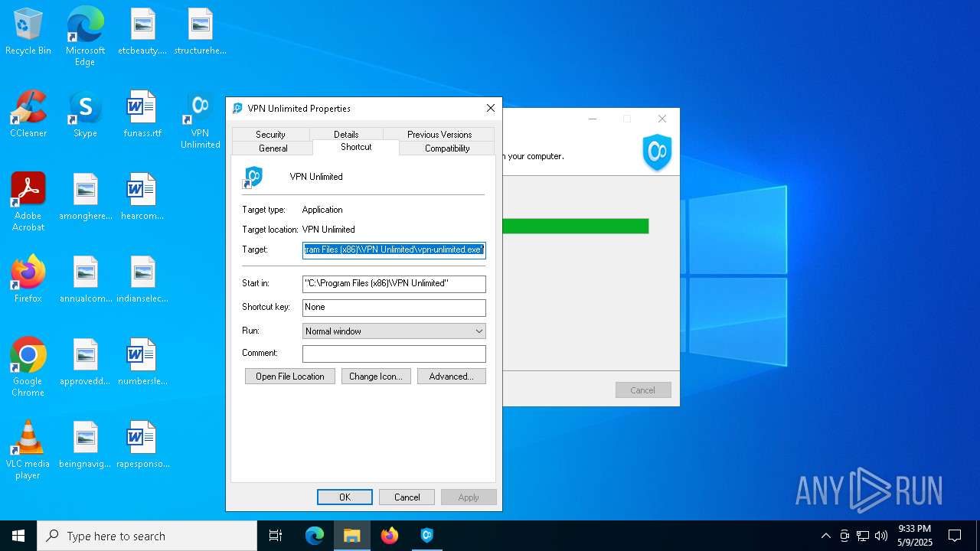
Task: Select the indianselec image file icon
Action: coord(142,280)
